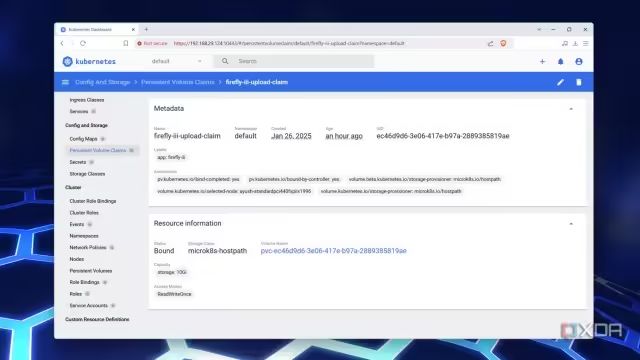Screen dimensions: 640x360
Task: Open Role Bindings in sidebar
Action: pyautogui.click(x=84, y=282)
